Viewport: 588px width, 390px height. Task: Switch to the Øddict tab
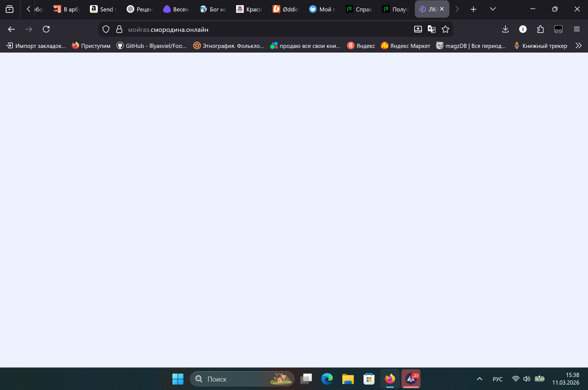pos(286,9)
